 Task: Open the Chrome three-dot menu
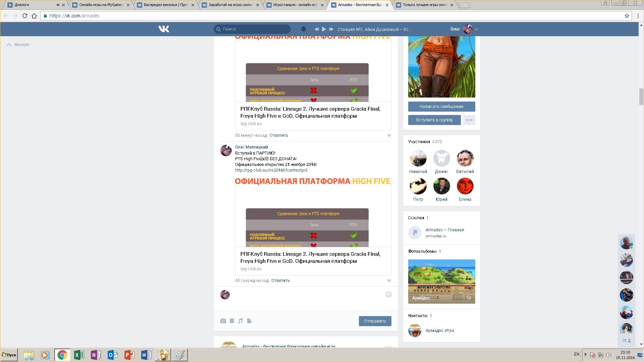[x=638, y=16]
